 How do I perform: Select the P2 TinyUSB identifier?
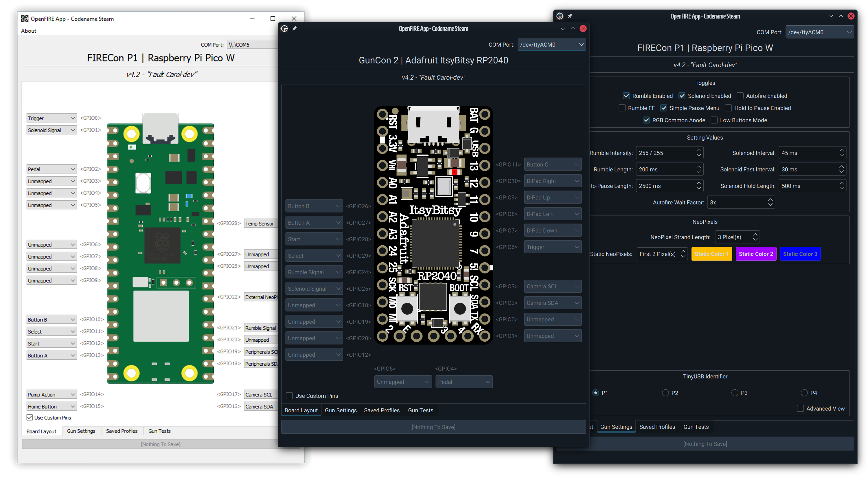(x=665, y=393)
